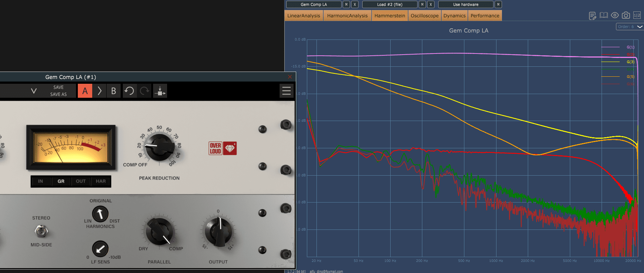644x273 pixels.
Task: Switch to the LinearAnalysis tab
Action: tap(304, 15)
